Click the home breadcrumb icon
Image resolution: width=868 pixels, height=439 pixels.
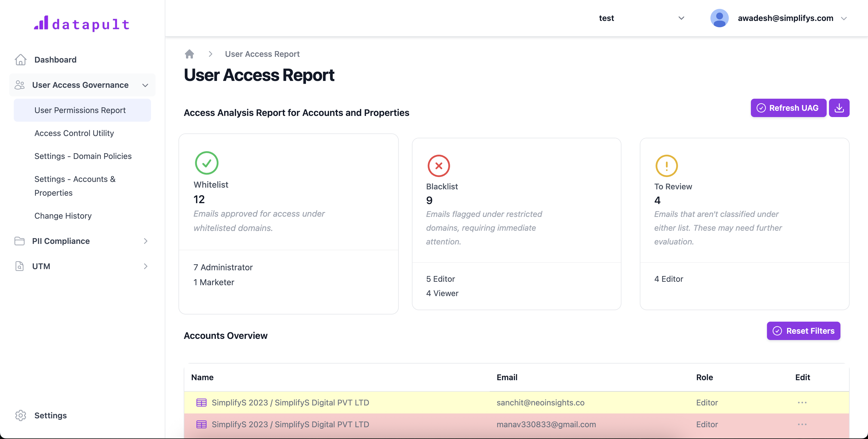coord(189,54)
